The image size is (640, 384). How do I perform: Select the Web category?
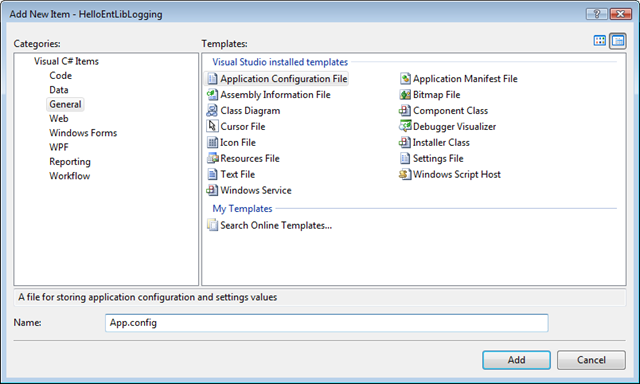59,118
